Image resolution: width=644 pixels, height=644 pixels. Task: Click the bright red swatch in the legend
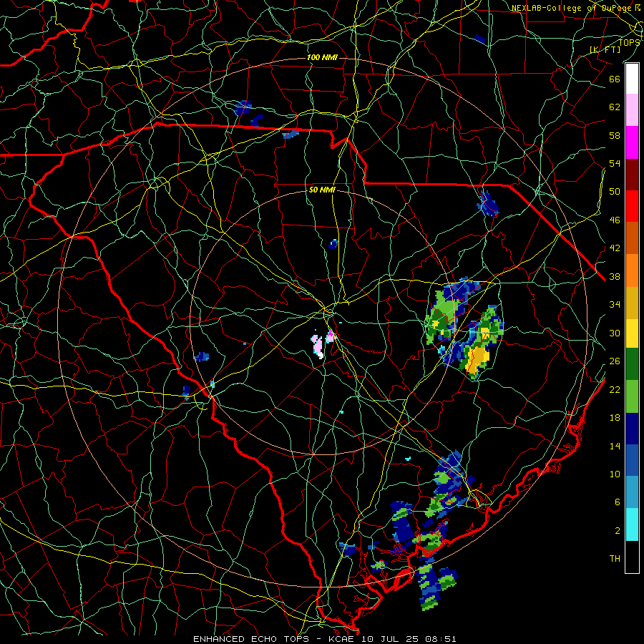632,206
